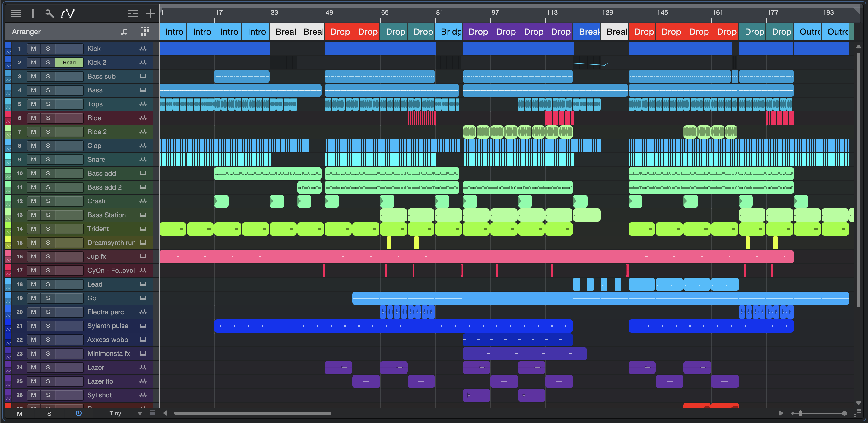This screenshot has width=868, height=423.
Task: Select first Intro arranger section
Action: tap(173, 32)
